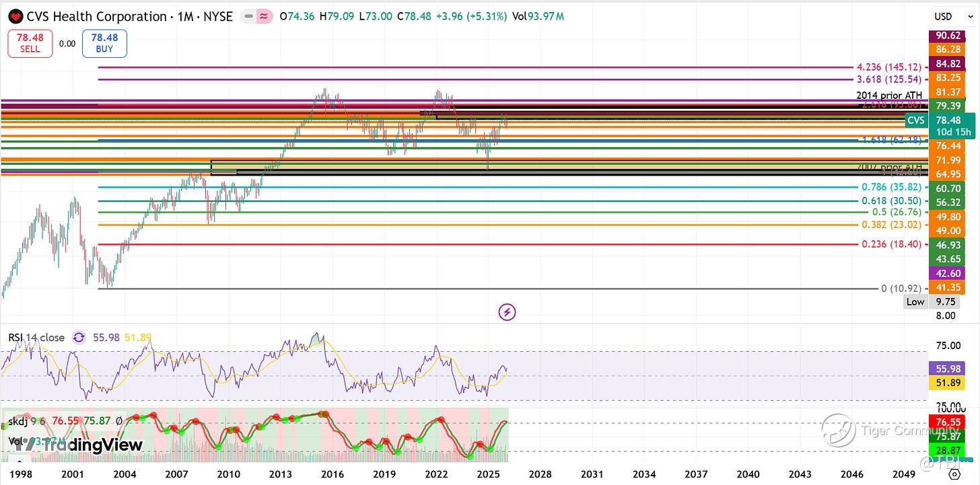Image resolution: width=980 pixels, height=485 pixels.
Task: Click the empty-set symbol after skdj values
Action: (x=119, y=421)
